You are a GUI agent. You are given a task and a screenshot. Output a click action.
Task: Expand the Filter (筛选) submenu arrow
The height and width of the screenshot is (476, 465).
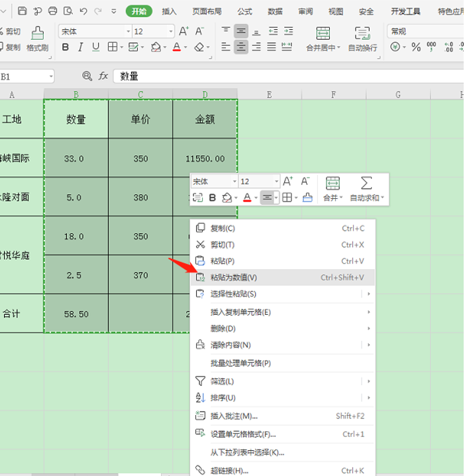(x=368, y=381)
